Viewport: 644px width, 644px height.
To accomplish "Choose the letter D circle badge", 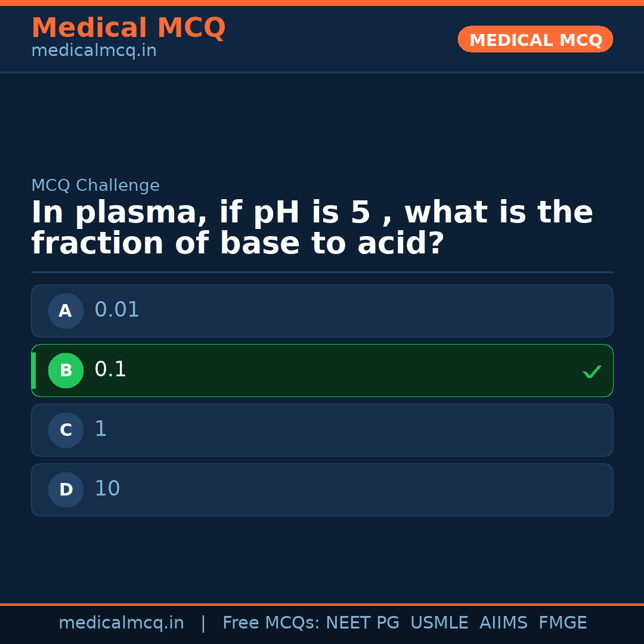I will click(x=66, y=490).
